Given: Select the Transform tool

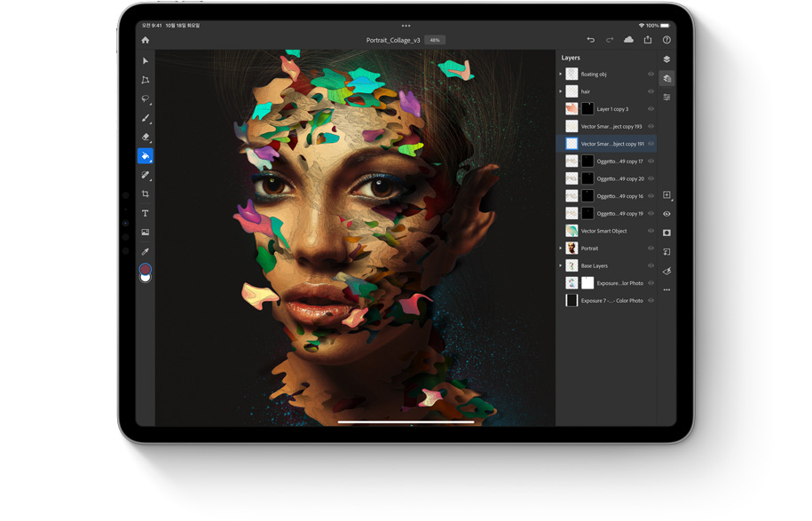Looking at the screenshot, I should [146, 80].
